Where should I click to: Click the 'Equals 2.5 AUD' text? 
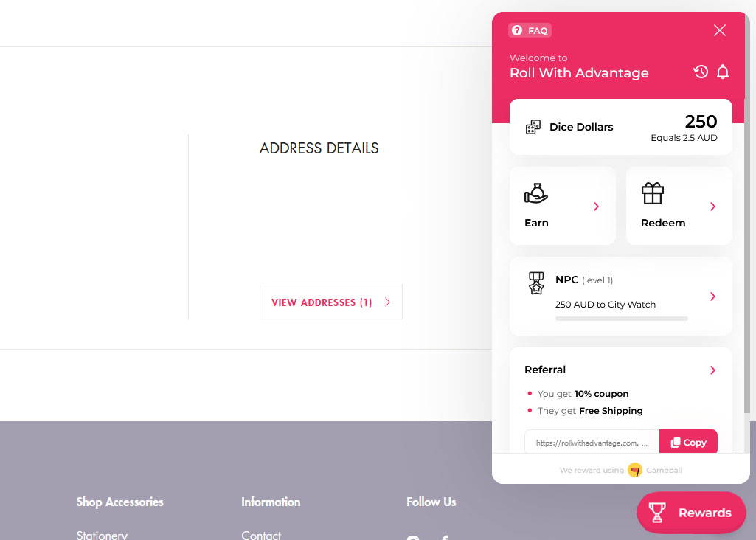coord(684,138)
